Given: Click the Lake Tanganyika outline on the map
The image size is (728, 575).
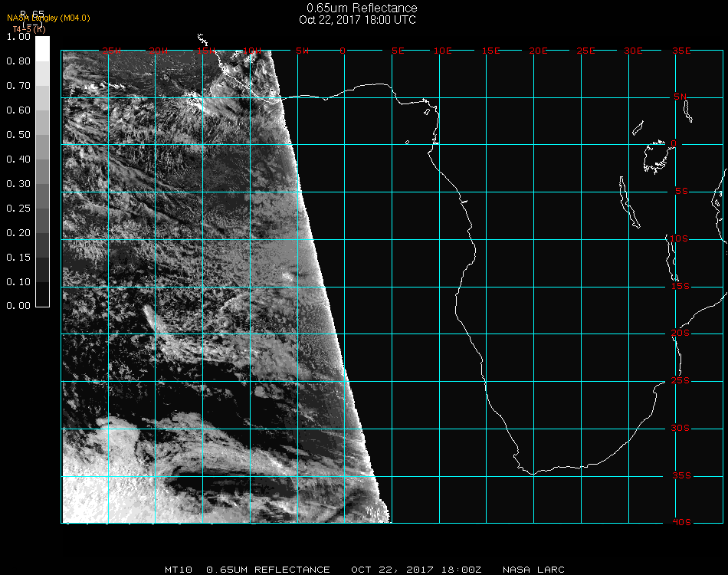Looking at the screenshot, I should 629,202.
